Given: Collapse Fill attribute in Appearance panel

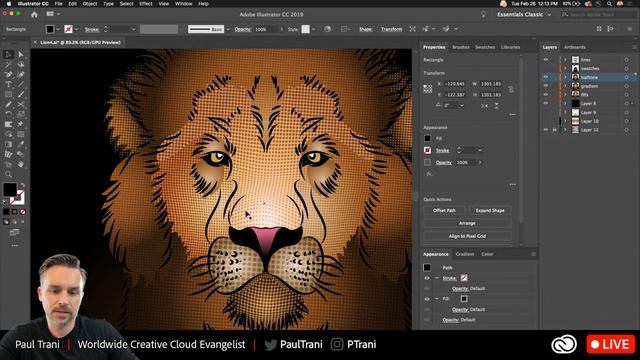Looking at the screenshot, I should tap(437, 299).
